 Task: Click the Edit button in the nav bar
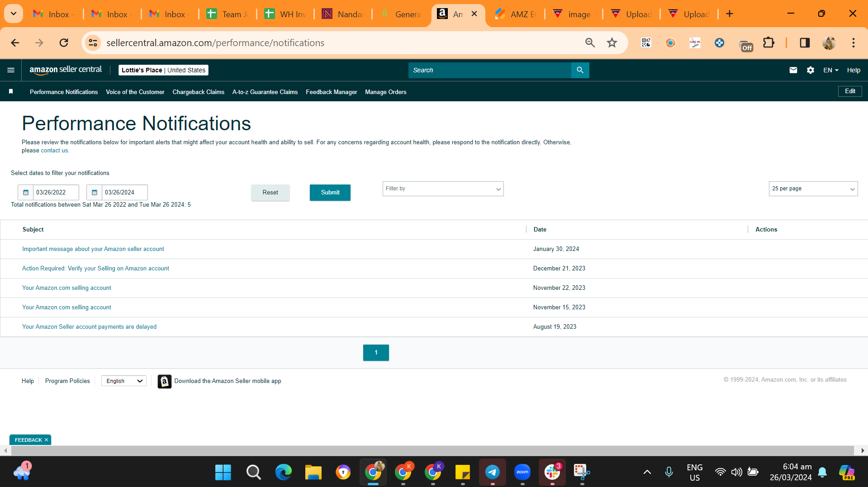point(850,91)
